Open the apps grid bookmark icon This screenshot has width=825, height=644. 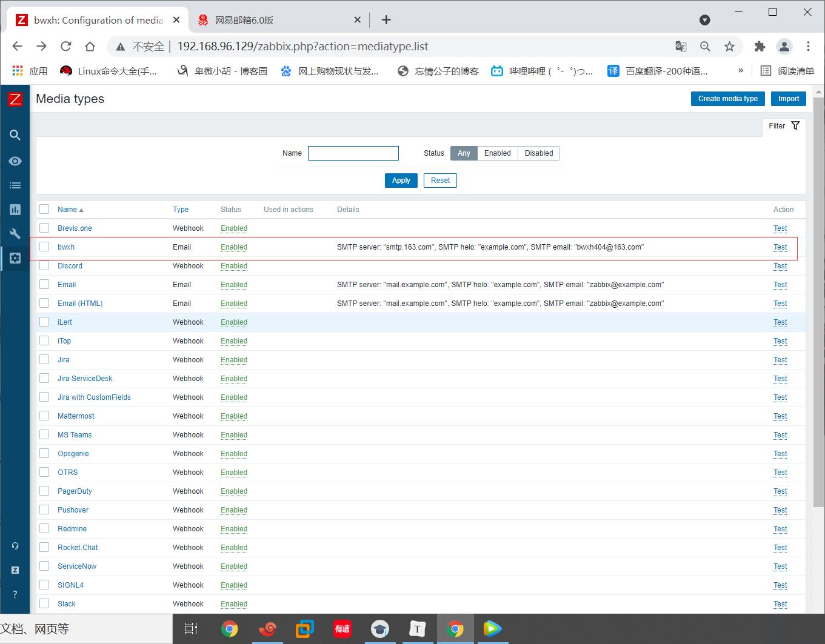tap(18, 71)
